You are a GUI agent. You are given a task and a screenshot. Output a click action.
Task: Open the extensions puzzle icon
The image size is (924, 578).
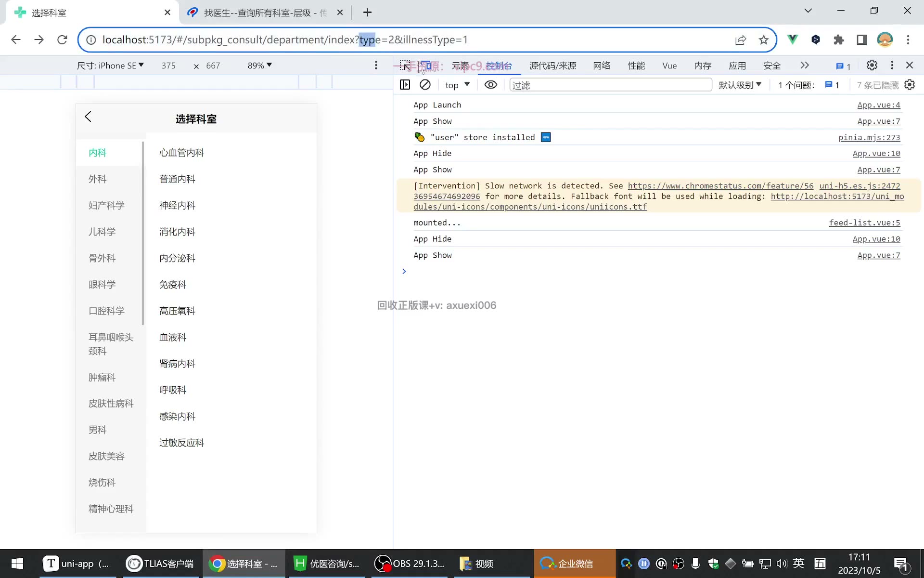[x=839, y=39]
